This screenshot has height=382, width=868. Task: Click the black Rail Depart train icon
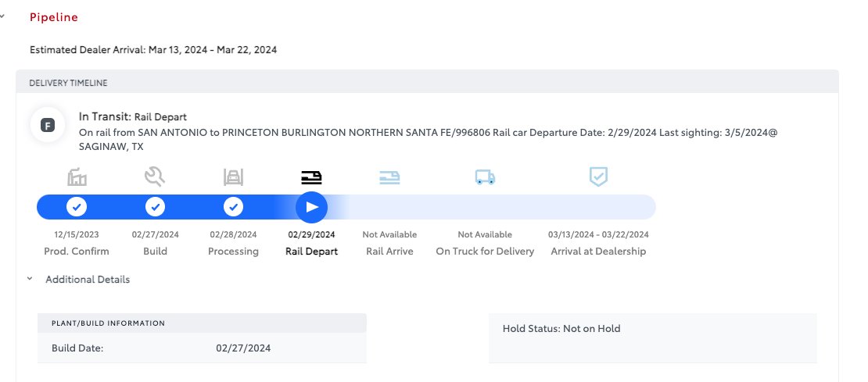[x=312, y=177]
